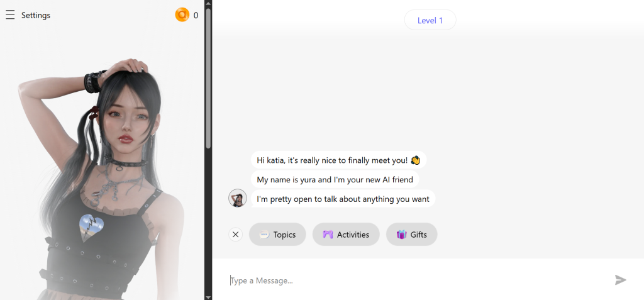Click the vertical scrollbar thumb
644x300 pixels.
tap(208, 78)
